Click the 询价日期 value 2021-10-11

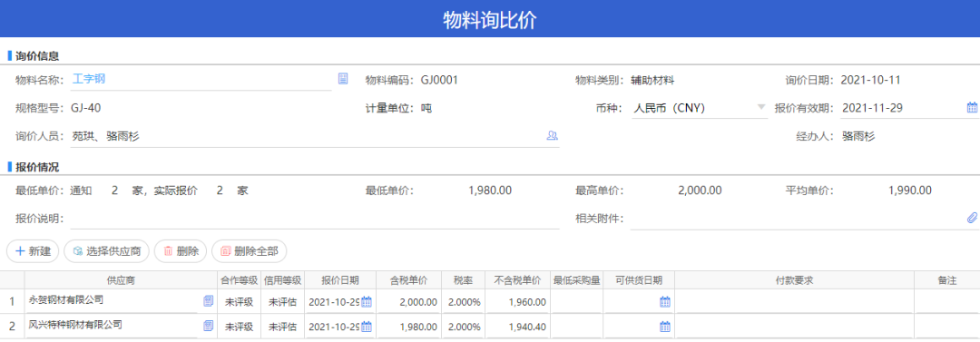pos(870,80)
